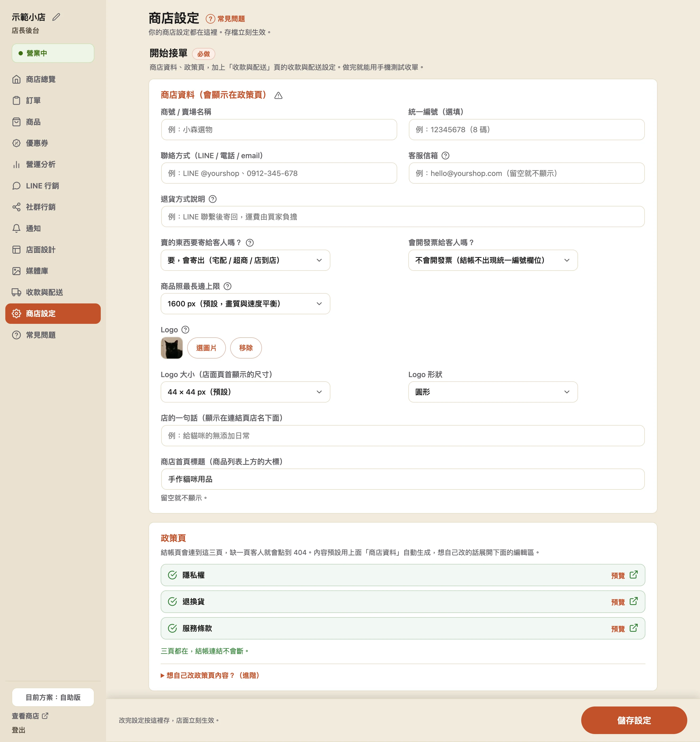Open 商店總覽 in the sidebar
Viewport: 700px width, 742px height.
tap(53, 79)
